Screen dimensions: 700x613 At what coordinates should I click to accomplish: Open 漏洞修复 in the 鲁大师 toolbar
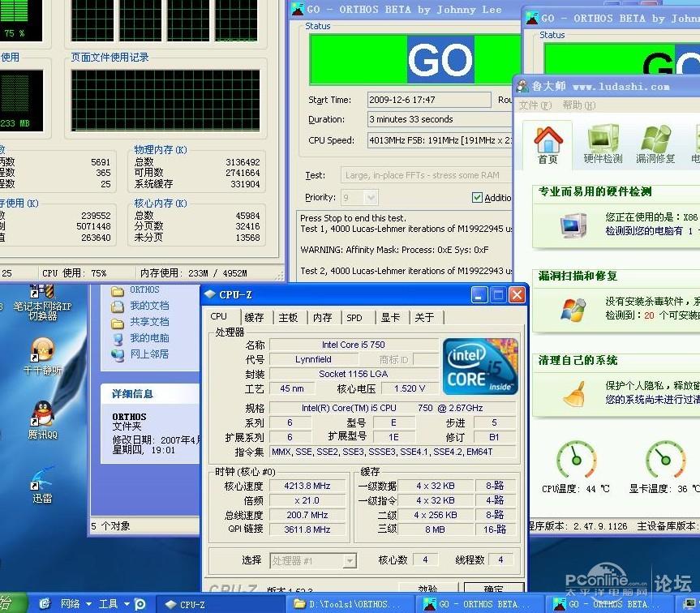[x=655, y=145]
